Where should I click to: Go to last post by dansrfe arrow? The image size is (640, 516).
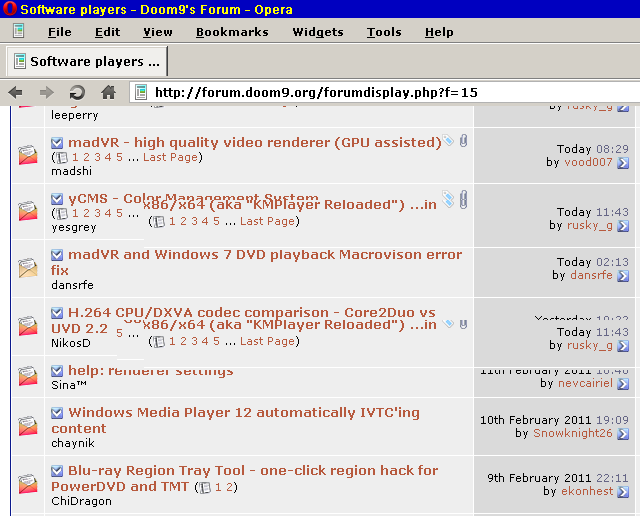[623, 276]
